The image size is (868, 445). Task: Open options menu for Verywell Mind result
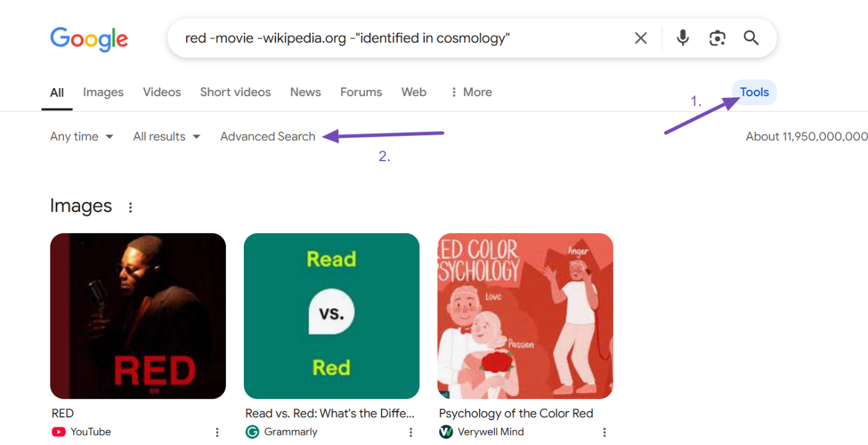604,432
